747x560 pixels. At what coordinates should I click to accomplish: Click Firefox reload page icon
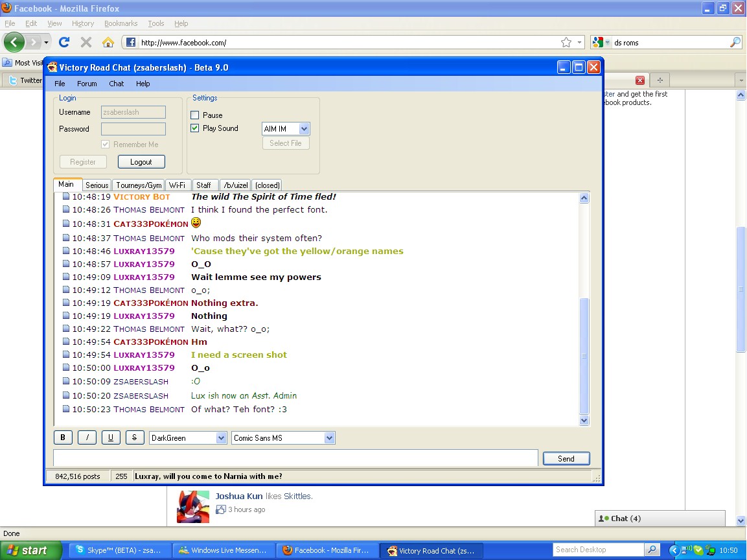63,42
